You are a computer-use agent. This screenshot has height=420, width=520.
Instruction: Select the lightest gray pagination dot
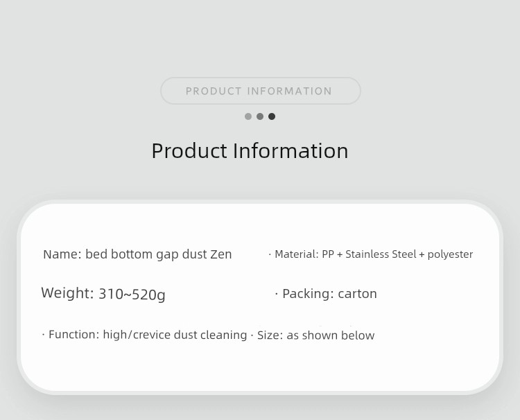(248, 116)
